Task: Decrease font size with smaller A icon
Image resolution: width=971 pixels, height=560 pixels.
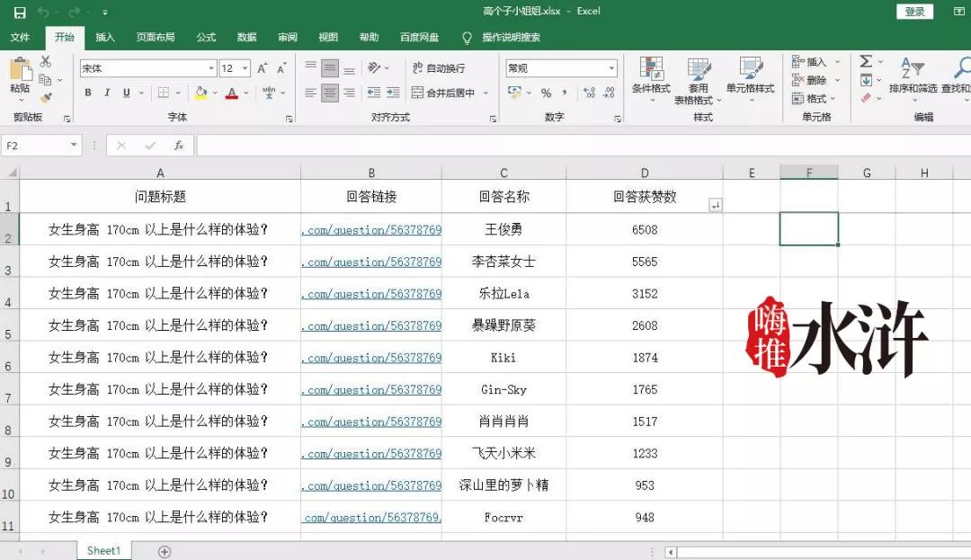Action: [x=281, y=68]
